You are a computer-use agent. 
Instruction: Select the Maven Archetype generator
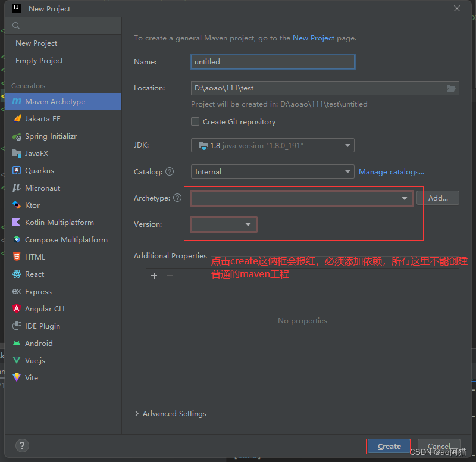(x=63, y=101)
